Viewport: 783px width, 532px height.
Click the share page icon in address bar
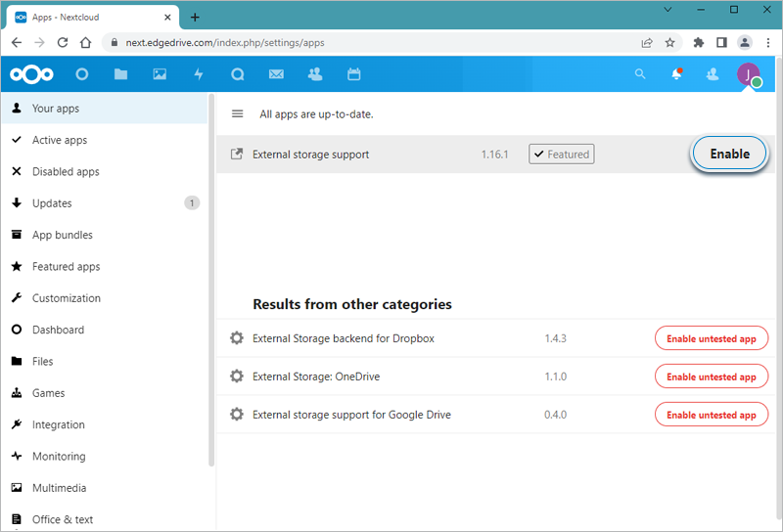coord(647,42)
